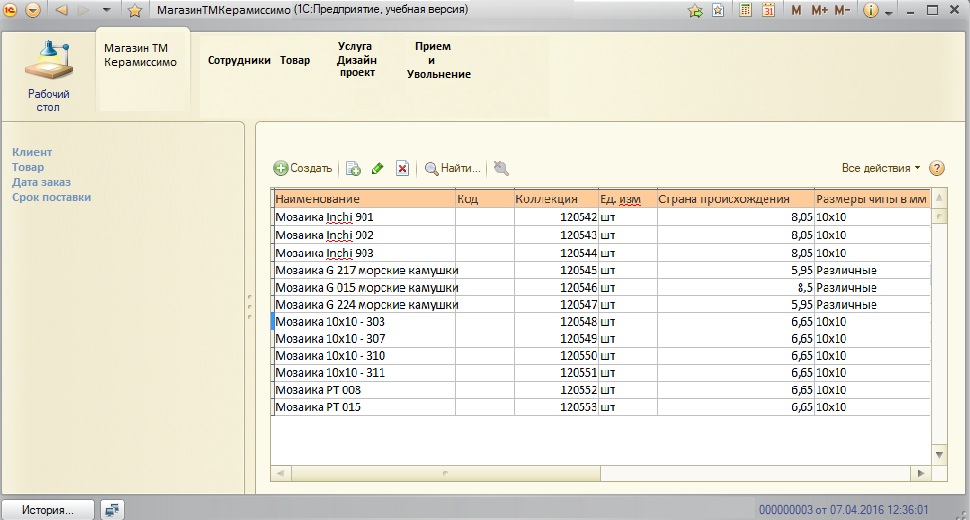Viewport: 970px width, 520px height.
Task: Click the M memory button
Action: (796, 11)
